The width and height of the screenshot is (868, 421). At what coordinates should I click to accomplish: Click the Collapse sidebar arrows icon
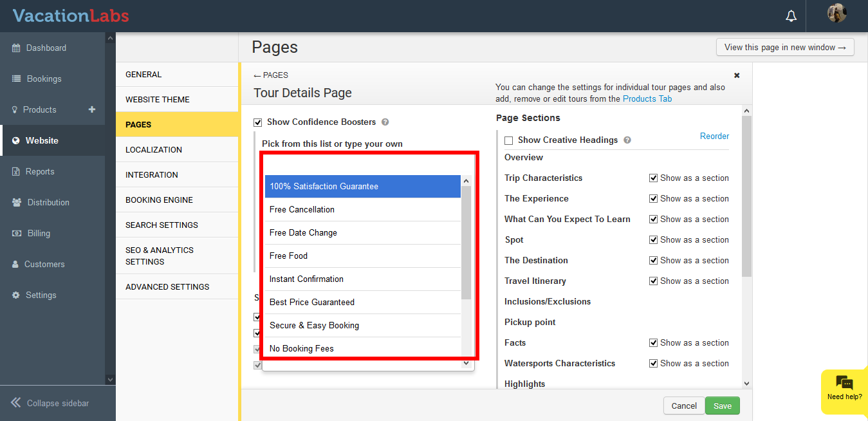pyautogui.click(x=16, y=403)
